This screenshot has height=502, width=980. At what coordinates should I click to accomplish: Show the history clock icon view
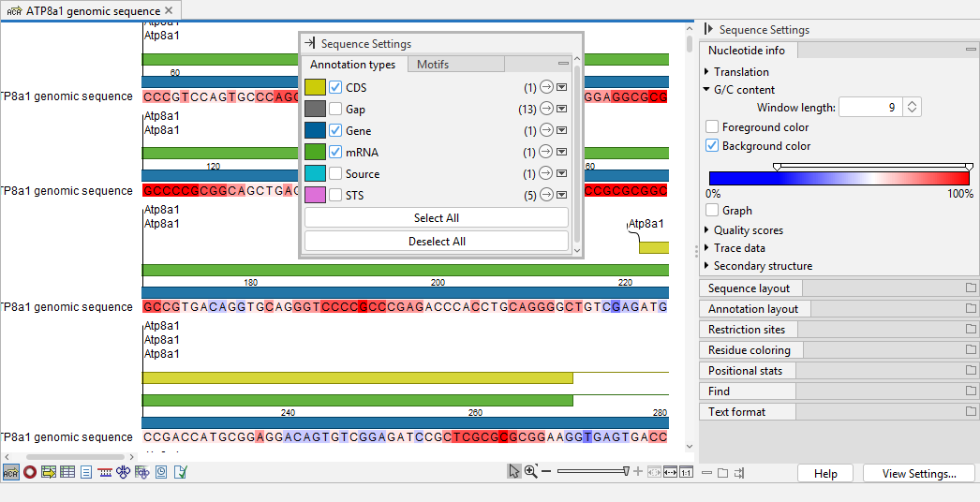(x=161, y=473)
